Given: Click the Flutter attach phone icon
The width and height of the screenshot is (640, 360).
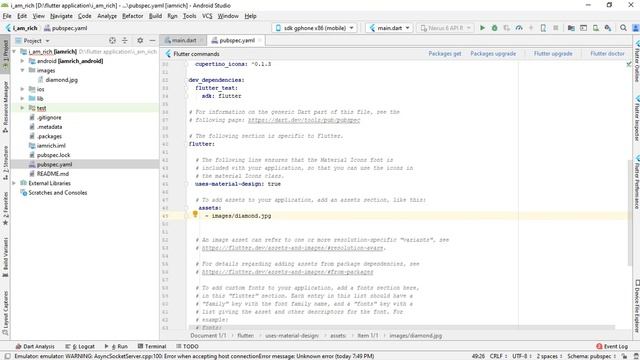Looking at the screenshot, I should click(x=543, y=28).
